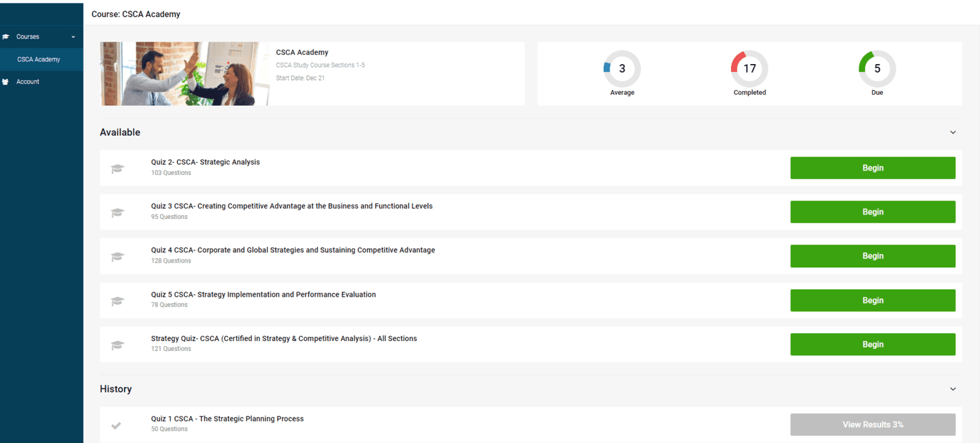Collapse the History section chevron
This screenshot has height=443, width=980.
coord(953,389)
